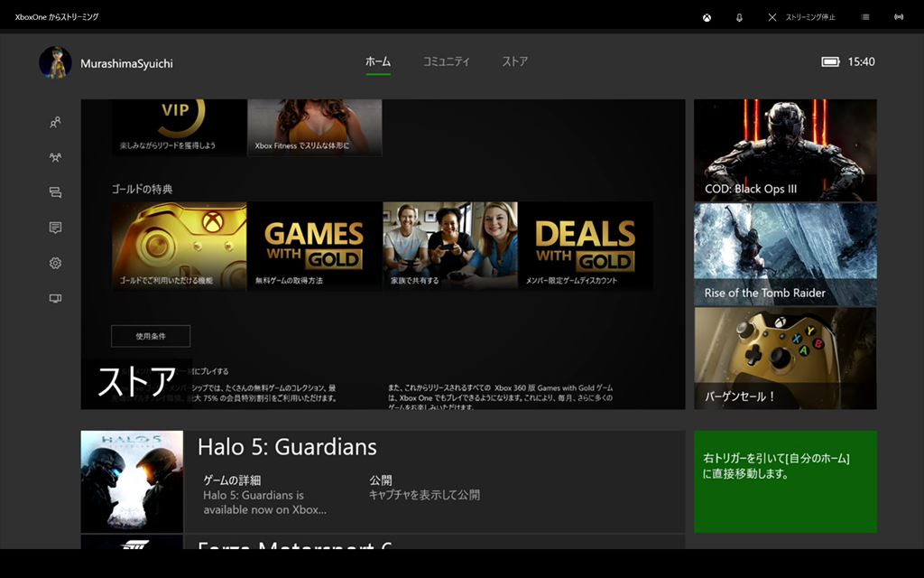The height and width of the screenshot is (578, 924).
Task: Open the screen icon at sidebar bottom
Action: (x=55, y=298)
